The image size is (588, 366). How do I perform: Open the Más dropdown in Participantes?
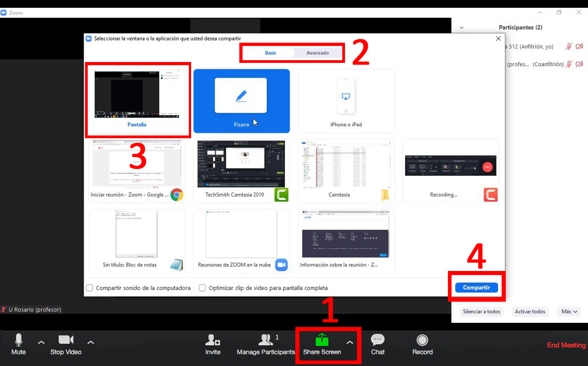pos(569,311)
